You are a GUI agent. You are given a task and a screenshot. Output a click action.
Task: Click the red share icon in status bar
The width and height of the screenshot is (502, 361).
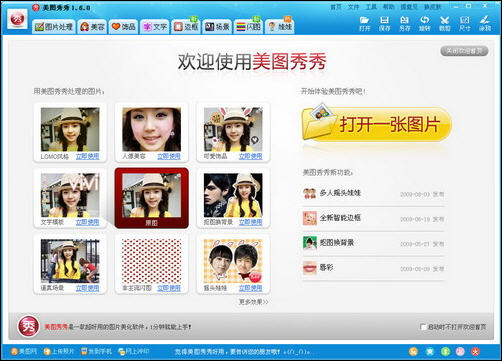(476, 351)
